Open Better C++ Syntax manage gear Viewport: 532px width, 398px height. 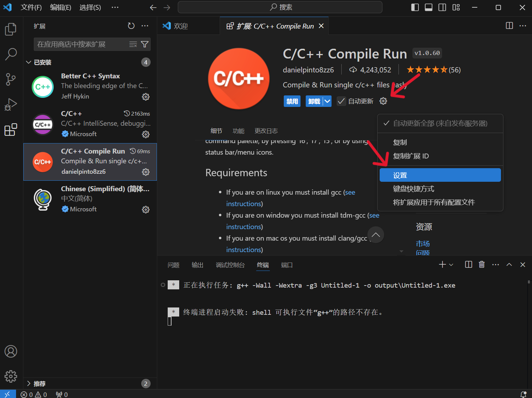click(146, 97)
